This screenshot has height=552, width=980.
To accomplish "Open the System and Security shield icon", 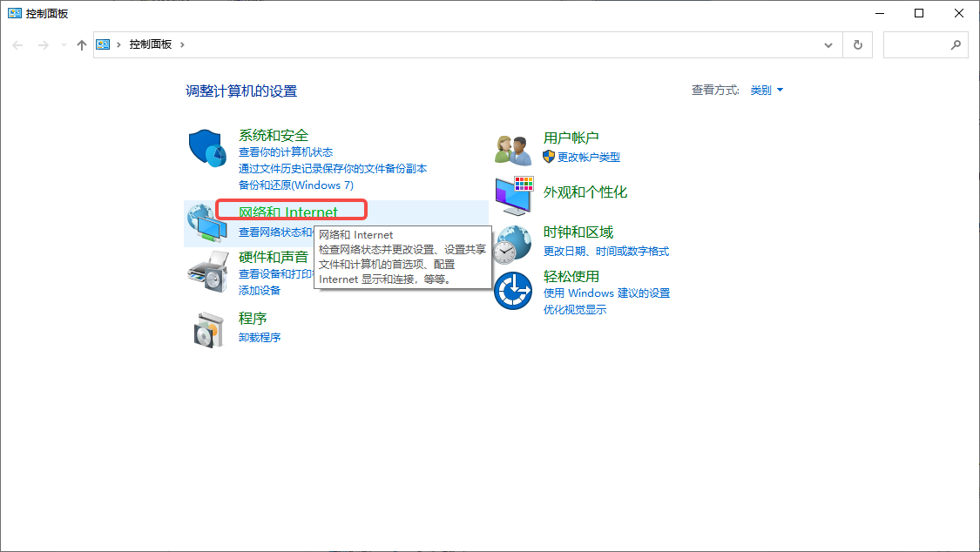I will point(207,148).
